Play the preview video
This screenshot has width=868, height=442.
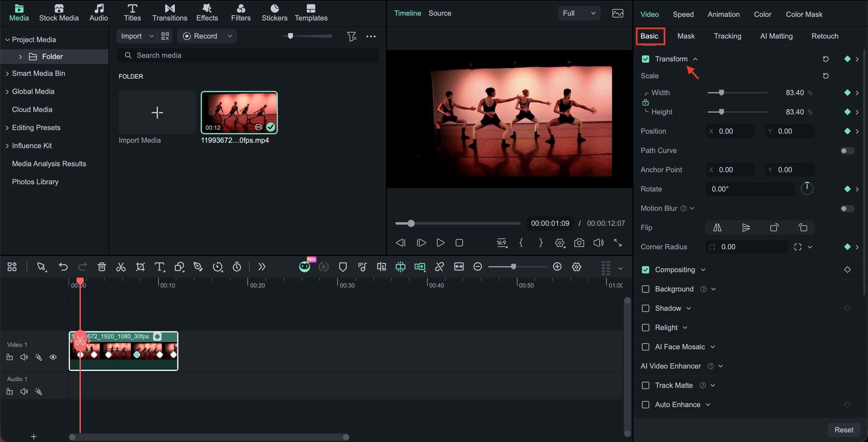[440, 243]
